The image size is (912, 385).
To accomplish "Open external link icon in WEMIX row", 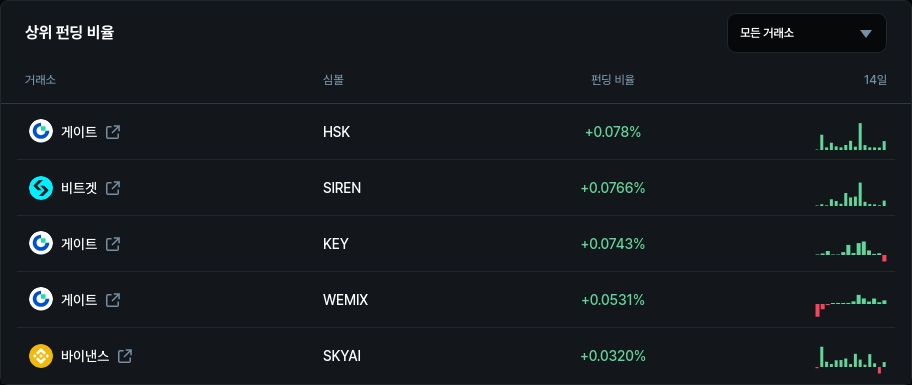I will [x=113, y=300].
